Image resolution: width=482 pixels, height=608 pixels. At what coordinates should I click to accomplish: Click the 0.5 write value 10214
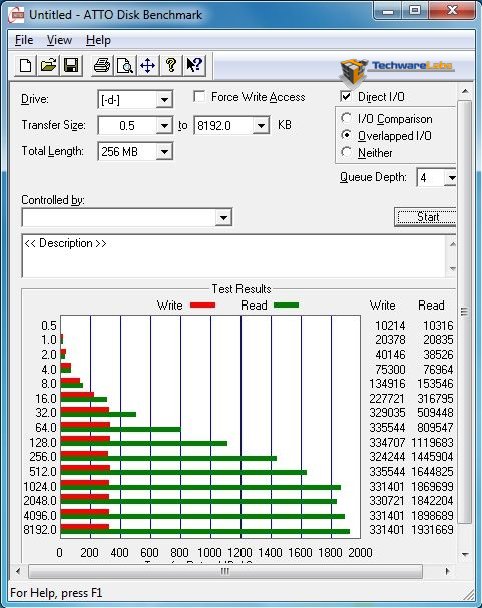pyautogui.click(x=390, y=326)
